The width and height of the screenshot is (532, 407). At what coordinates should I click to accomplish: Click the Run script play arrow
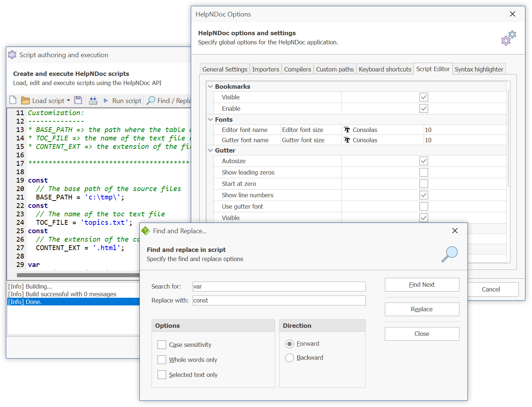106,100
